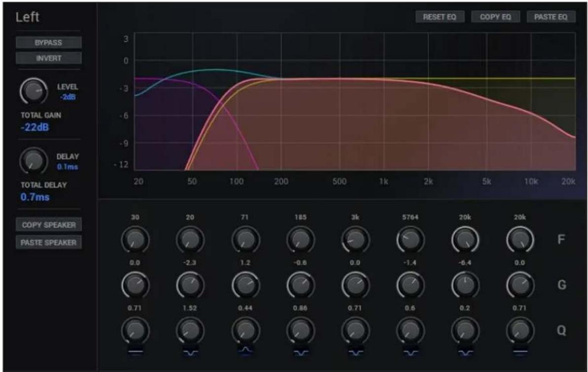The image size is (588, 372).
Task: Click PASTE SPEAKER
Action: click(x=49, y=243)
